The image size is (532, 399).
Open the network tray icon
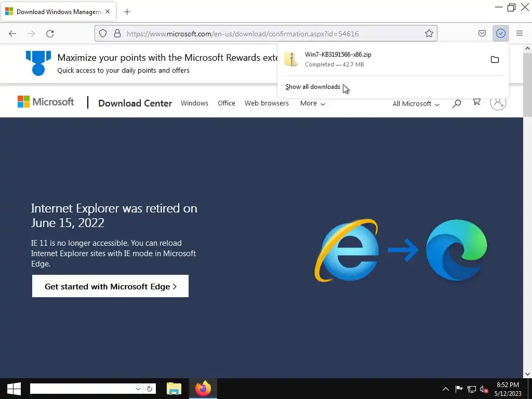point(472,389)
